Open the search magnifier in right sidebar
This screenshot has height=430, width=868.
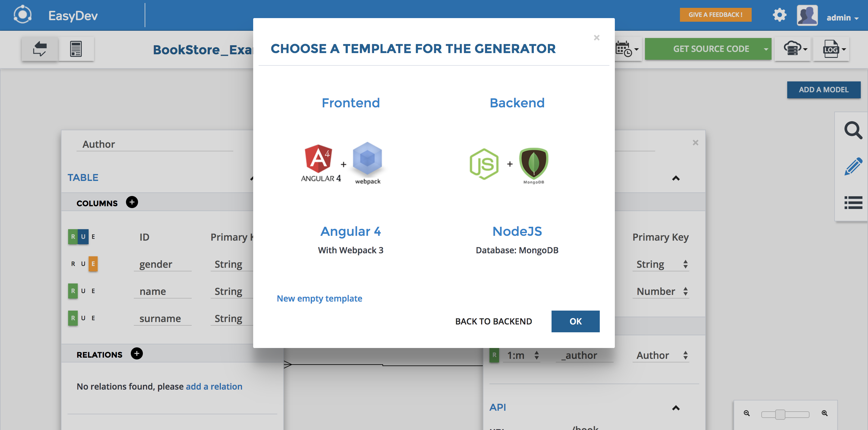853,130
